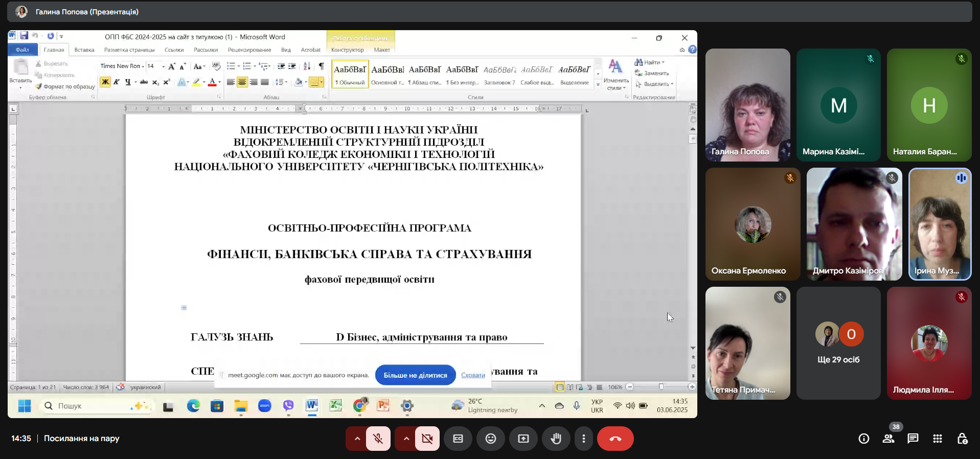
Task: Click the justify alignment icon
Action: coord(264,82)
